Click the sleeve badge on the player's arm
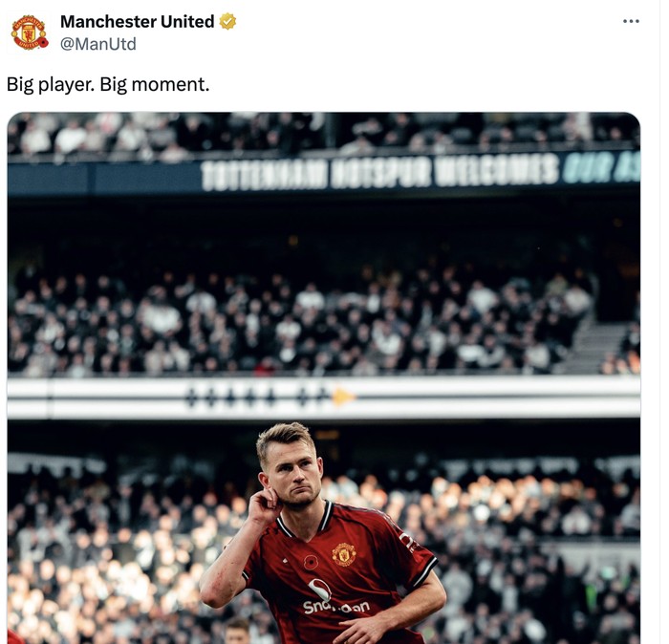The width and height of the screenshot is (669, 644). tap(409, 542)
